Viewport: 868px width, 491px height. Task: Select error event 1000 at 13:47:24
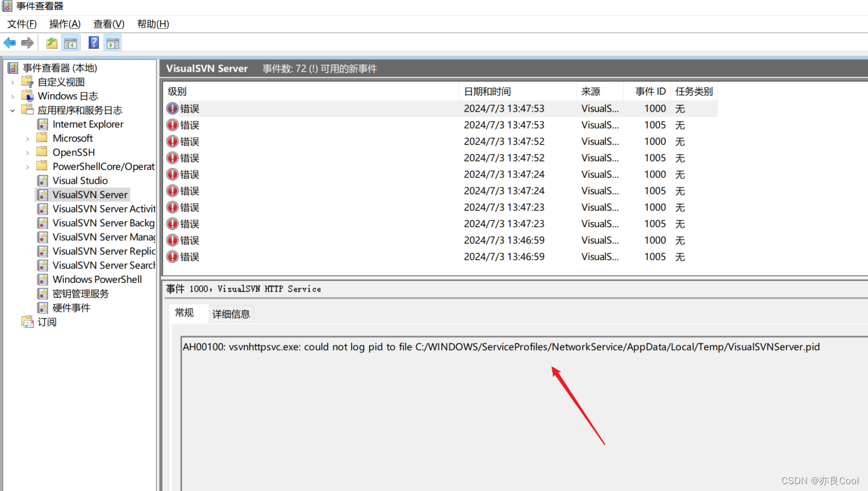(x=441, y=174)
